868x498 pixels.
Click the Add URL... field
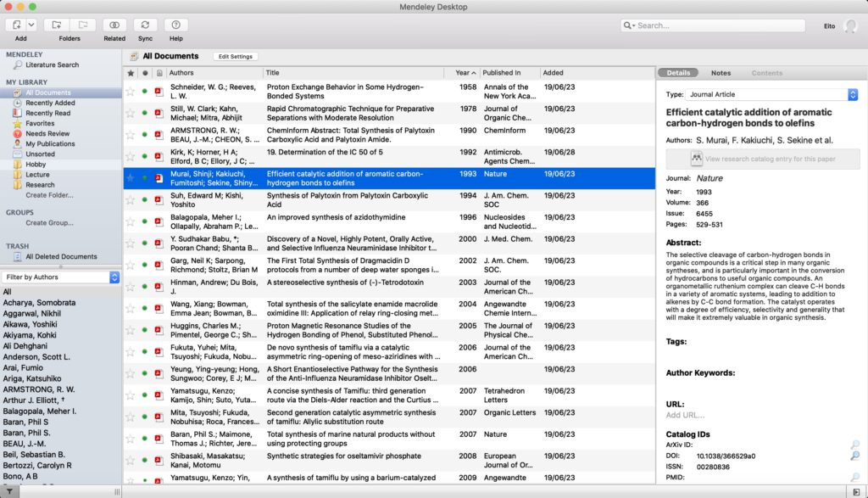coord(685,416)
